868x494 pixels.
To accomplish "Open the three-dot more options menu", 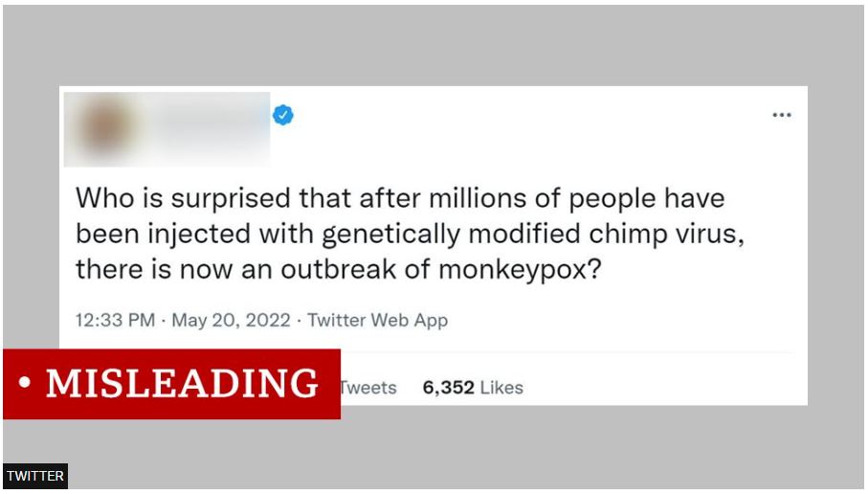I will tap(782, 116).
